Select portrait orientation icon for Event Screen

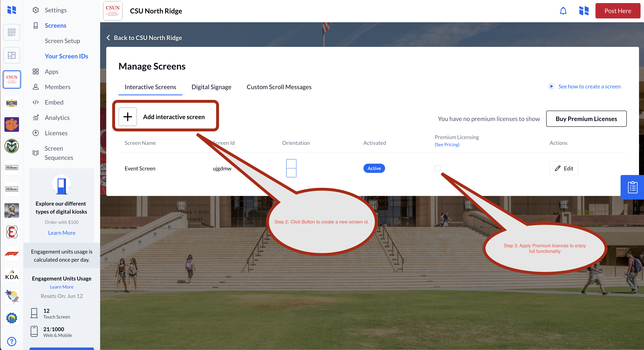tap(291, 168)
